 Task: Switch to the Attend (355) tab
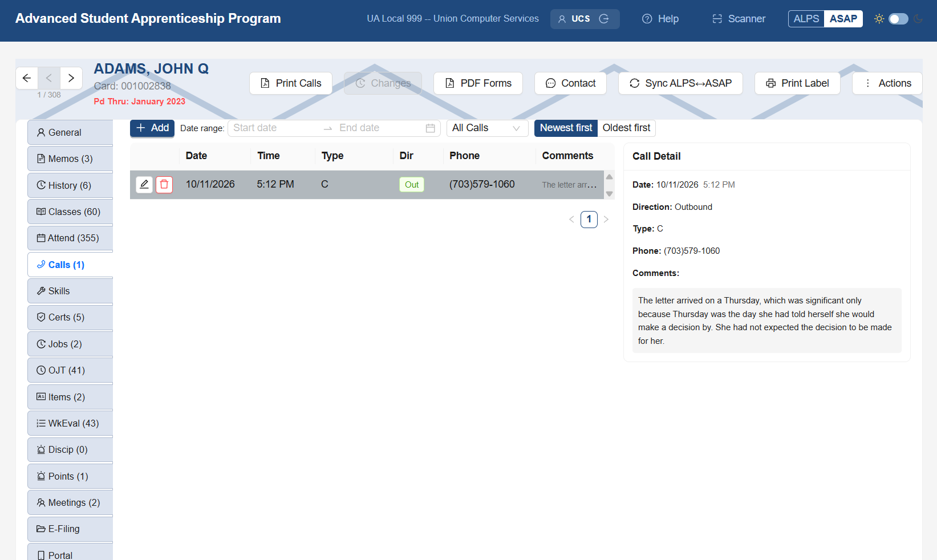point(70,238)
